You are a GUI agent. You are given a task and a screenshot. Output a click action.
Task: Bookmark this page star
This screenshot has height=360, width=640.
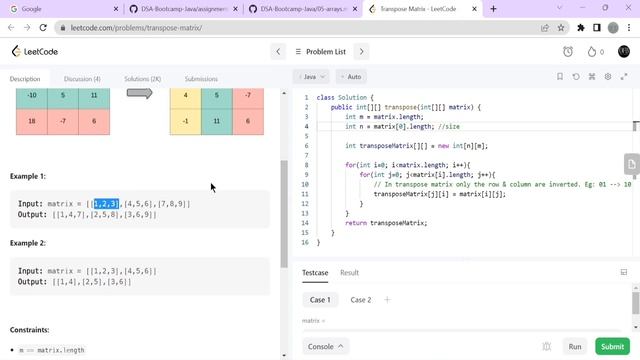(x=561, y=28)
